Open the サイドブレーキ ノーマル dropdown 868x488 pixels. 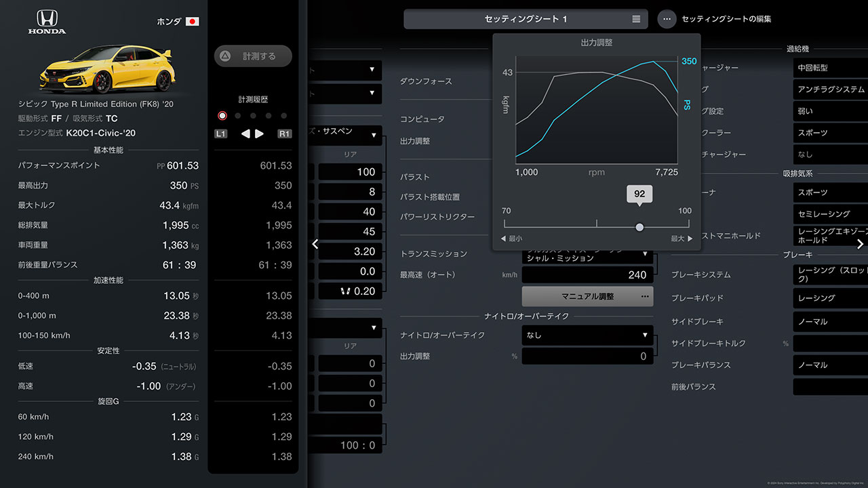point(830,321)
